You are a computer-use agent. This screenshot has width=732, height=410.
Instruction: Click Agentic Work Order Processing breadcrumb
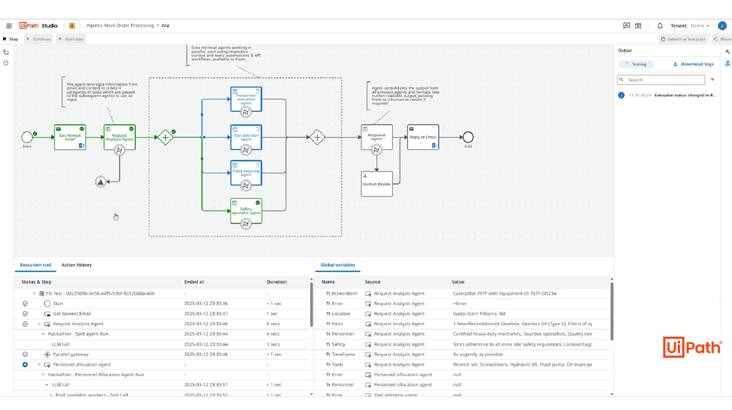coord(120,26)
